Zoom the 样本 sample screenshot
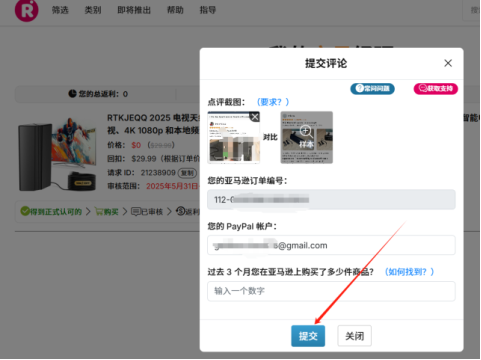Image resolution: width=481 pixels, height=360 pixels. tap(306, 137)
